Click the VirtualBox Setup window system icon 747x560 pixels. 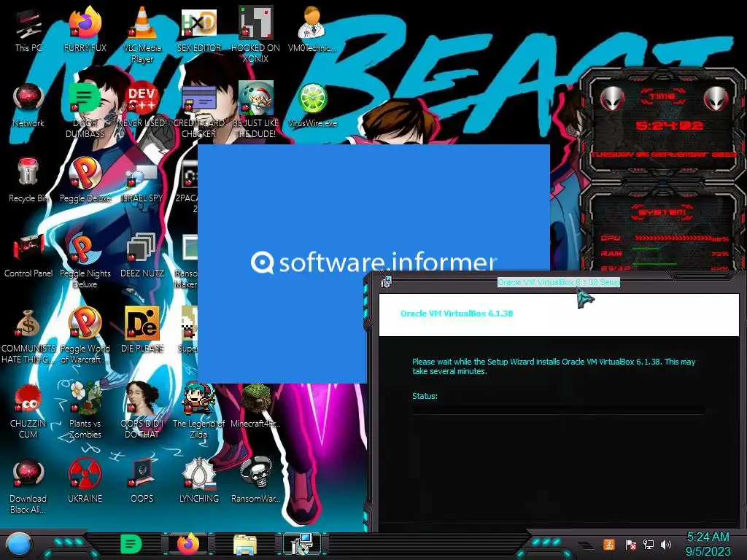point(387,282)
